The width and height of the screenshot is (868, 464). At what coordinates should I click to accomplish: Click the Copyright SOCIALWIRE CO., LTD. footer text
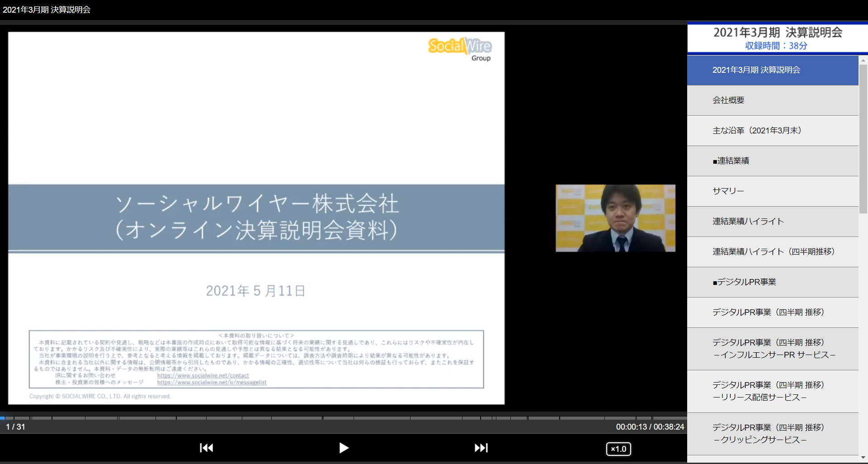pos(100,397)
